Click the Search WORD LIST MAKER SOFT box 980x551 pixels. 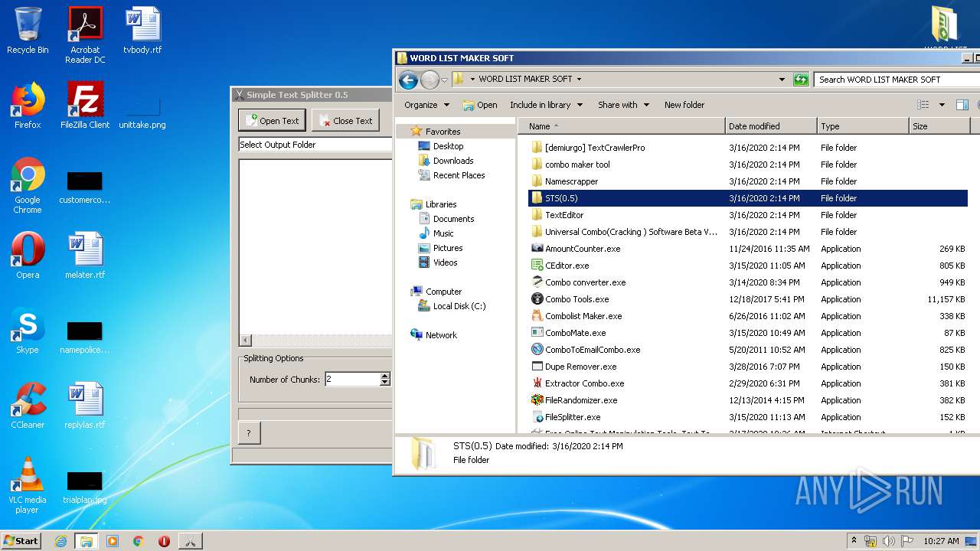[897, 79]
